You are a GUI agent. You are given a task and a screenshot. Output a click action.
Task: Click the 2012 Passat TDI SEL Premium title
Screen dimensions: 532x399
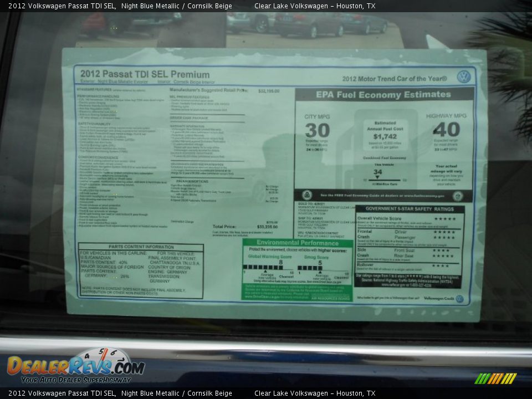point(145,74)
